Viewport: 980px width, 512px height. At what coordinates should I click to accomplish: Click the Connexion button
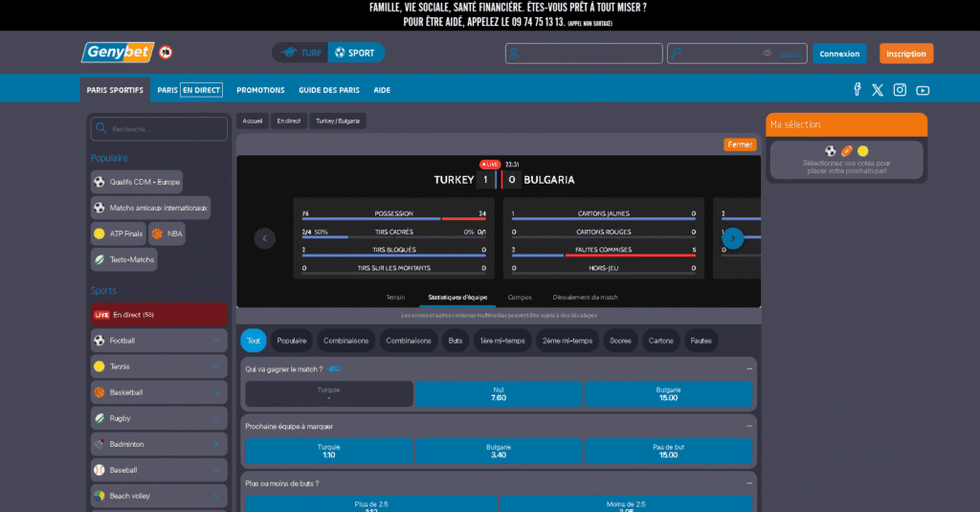coord(839,54)
